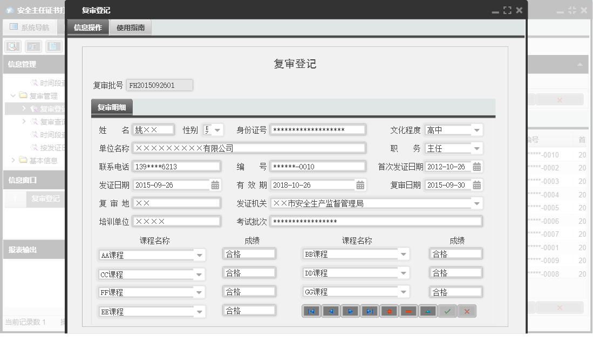
Task: Click the first record navigation icon
Action: [311, 311]
